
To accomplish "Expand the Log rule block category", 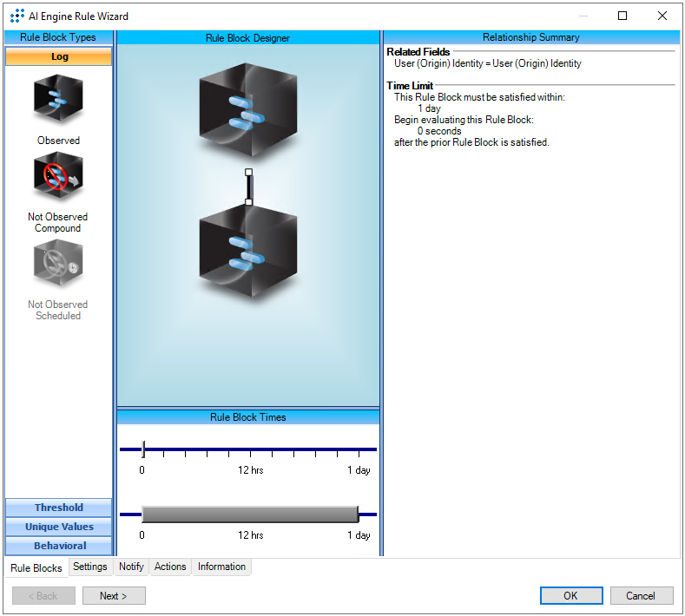I will 59,57.
